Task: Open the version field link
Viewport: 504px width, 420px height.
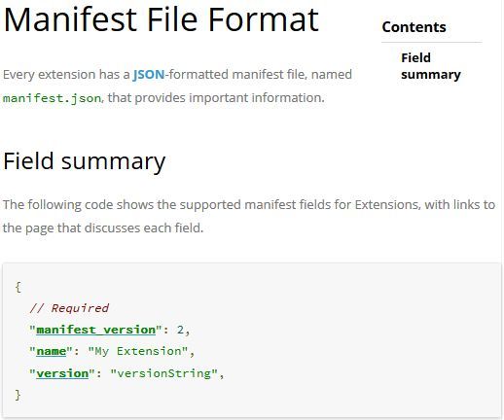Action: (62, 373)
